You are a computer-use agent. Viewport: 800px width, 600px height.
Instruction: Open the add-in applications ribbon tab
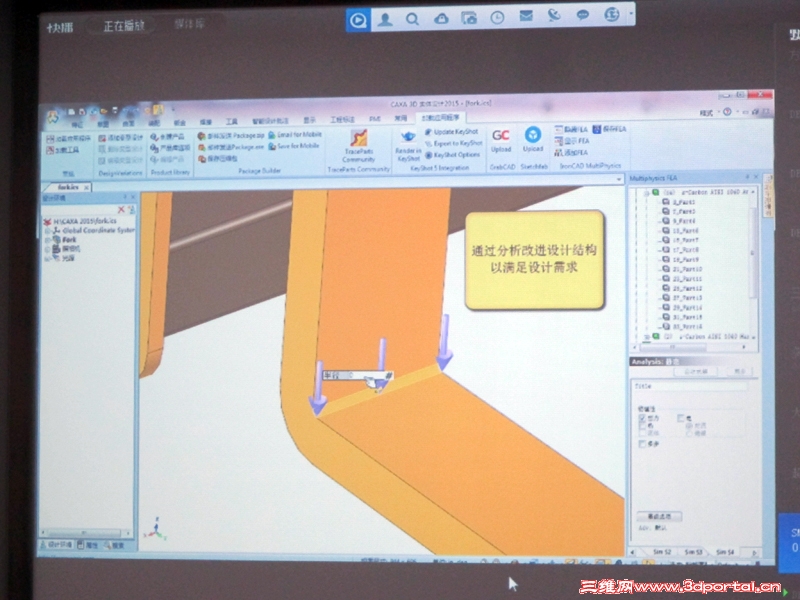[x=440, y=118]
